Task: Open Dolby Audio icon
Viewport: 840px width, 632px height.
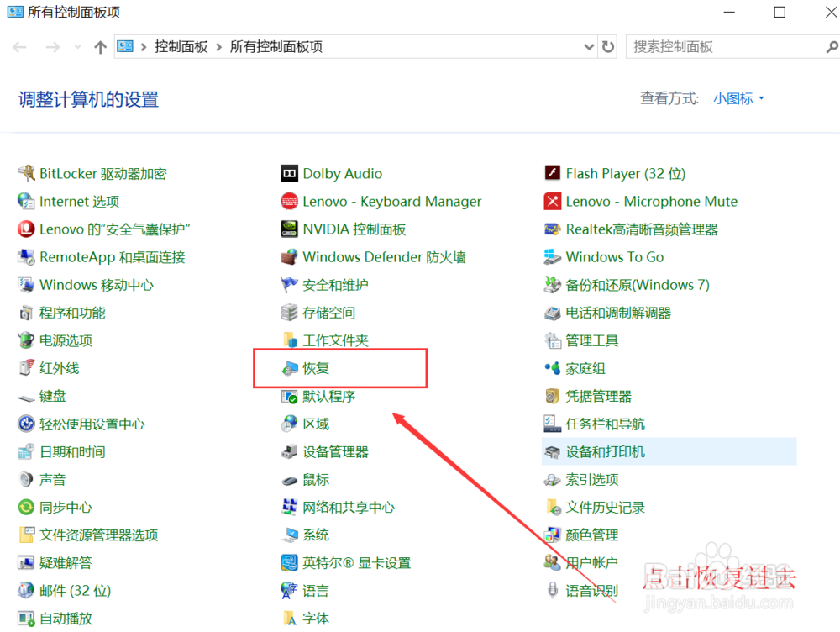Action: (289, 174)
